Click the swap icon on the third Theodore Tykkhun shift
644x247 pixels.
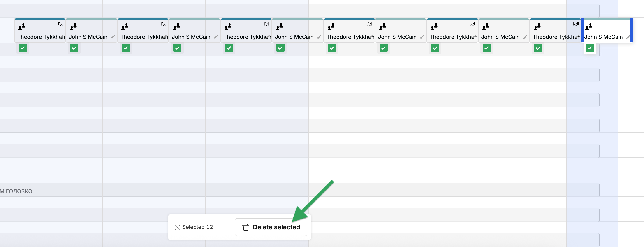[266, 23]
